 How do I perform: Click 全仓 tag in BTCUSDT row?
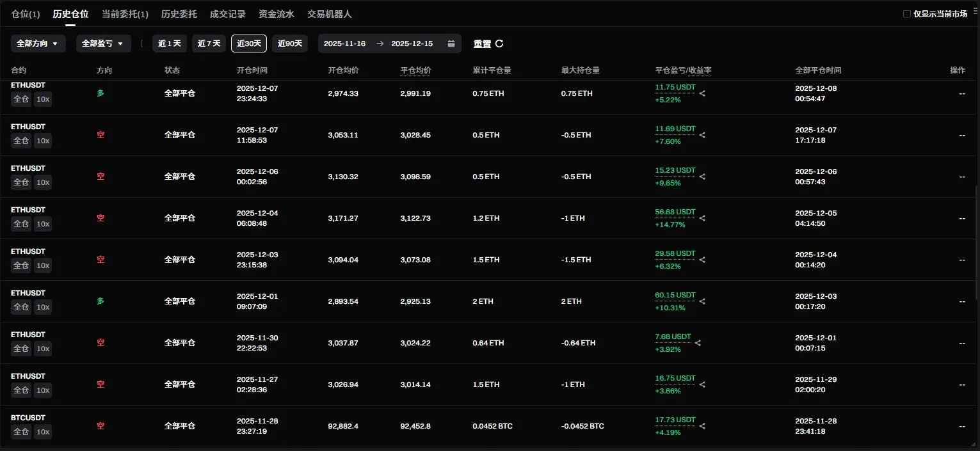click(x=21, y=432)
